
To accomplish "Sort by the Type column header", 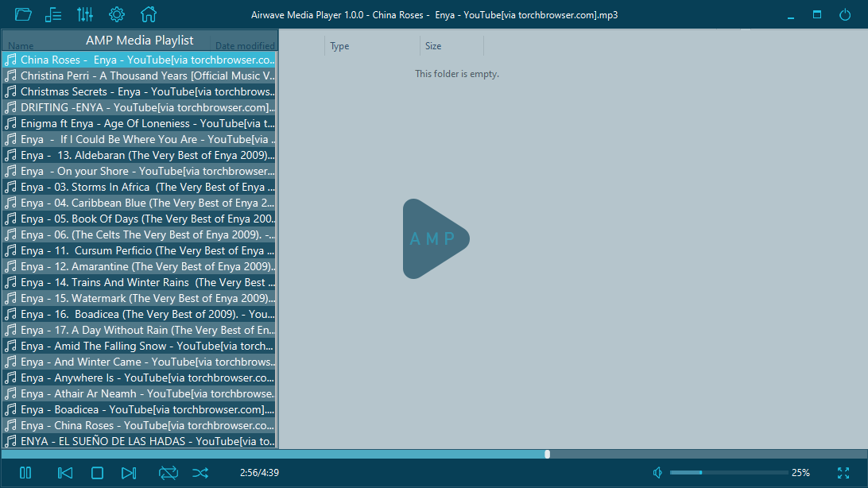I will 339,46.
